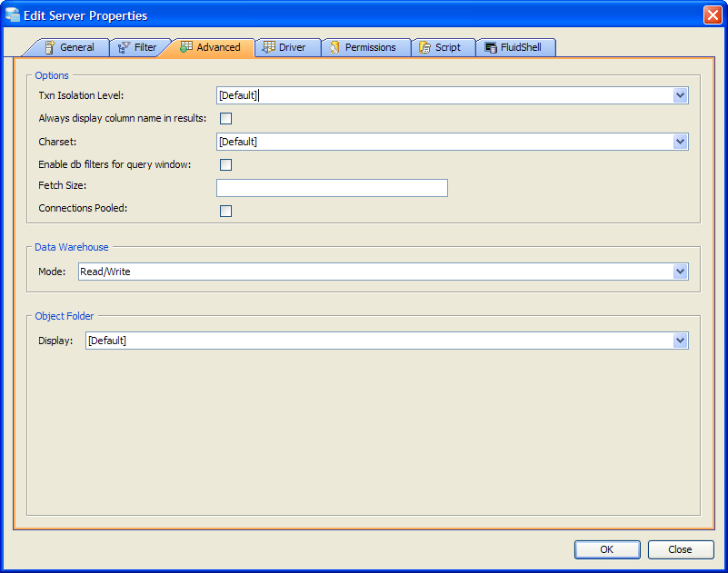Toggle Enable db filters for query window
Screen dimensions: 728x573
pos(225,164)
